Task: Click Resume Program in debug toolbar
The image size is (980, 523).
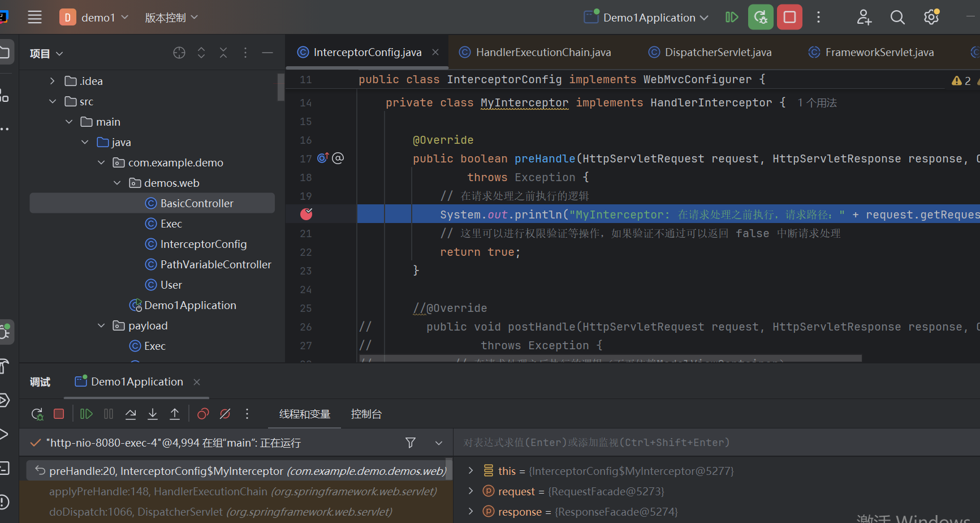Action: pos(87,414)
